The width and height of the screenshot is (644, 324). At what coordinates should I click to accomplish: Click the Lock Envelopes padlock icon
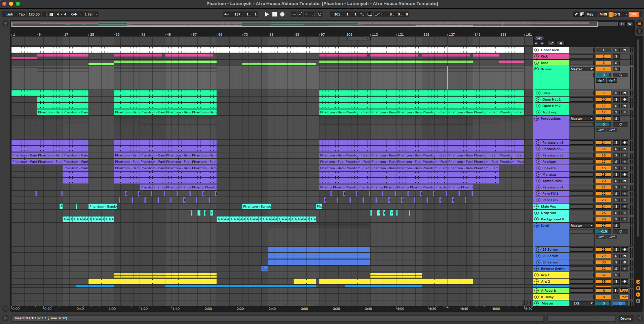tap(560, 43)
